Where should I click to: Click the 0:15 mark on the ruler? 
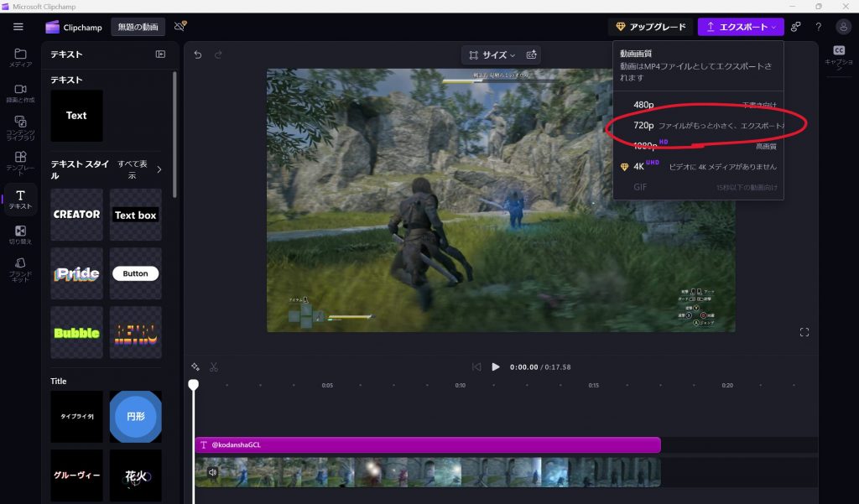tap(593, 386)
